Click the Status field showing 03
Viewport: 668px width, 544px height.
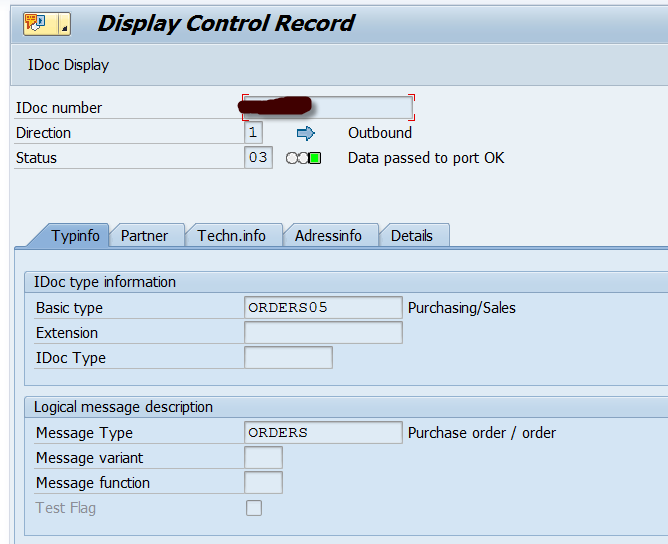(258, 158)
